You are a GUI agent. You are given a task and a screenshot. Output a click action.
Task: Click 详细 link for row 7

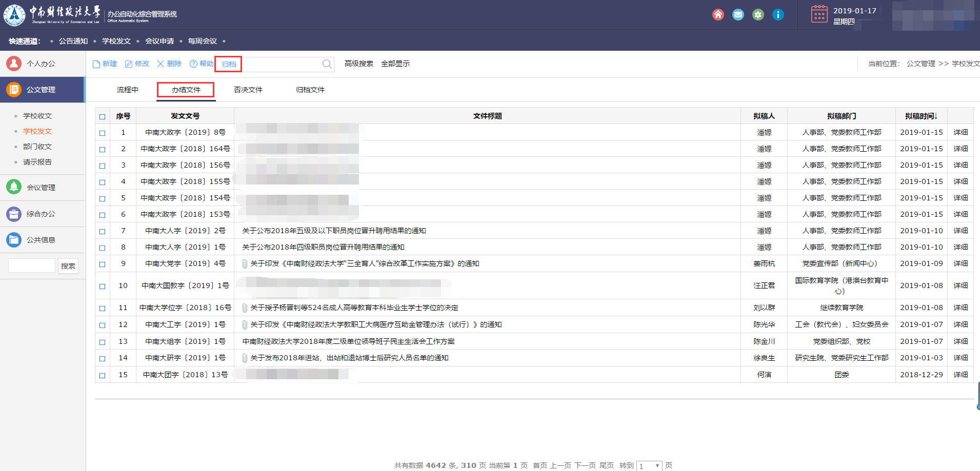pos(961,231)
